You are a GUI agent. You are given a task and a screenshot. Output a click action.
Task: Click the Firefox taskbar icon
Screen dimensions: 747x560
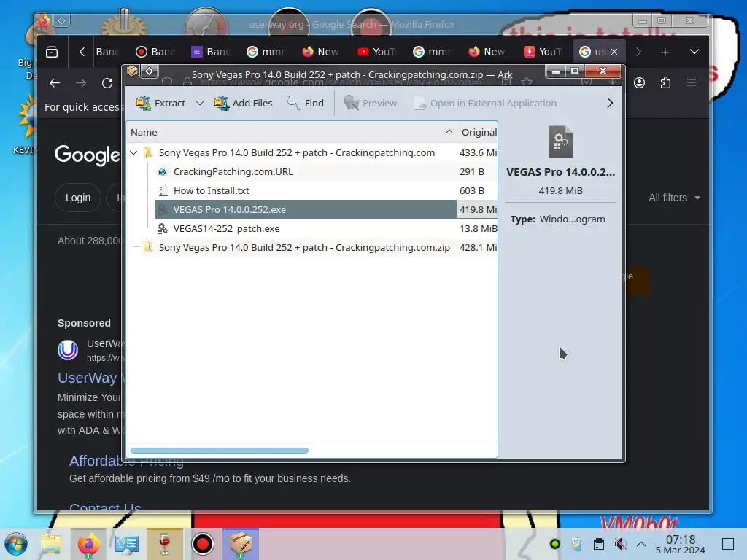89,544
